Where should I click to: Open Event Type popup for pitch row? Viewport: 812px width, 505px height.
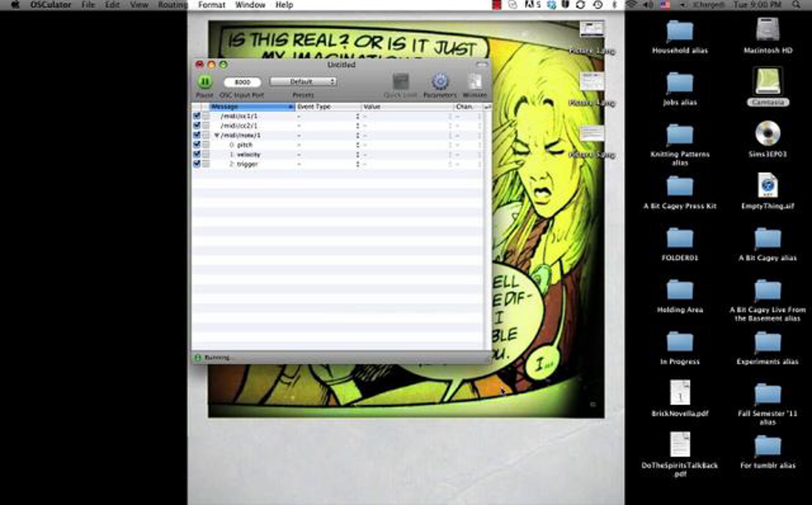coord(328,145)
